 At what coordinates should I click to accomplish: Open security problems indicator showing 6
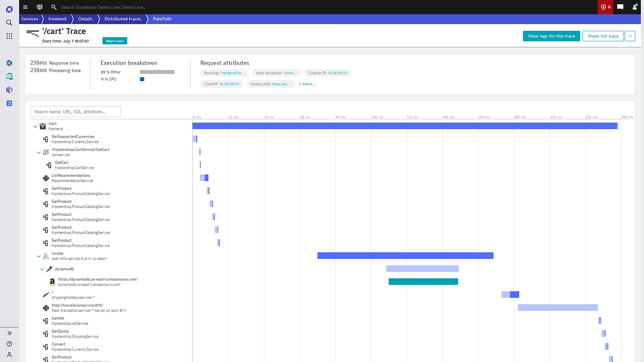605,7
